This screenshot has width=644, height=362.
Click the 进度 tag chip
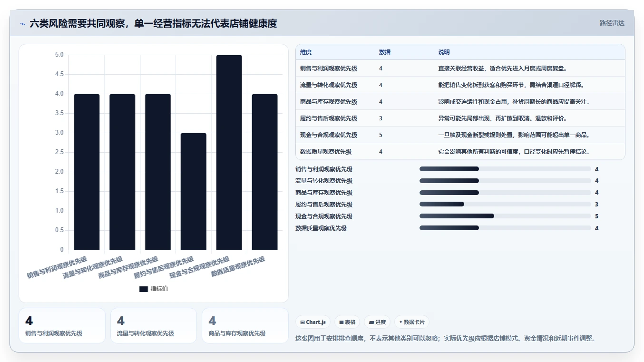point(377,322)
